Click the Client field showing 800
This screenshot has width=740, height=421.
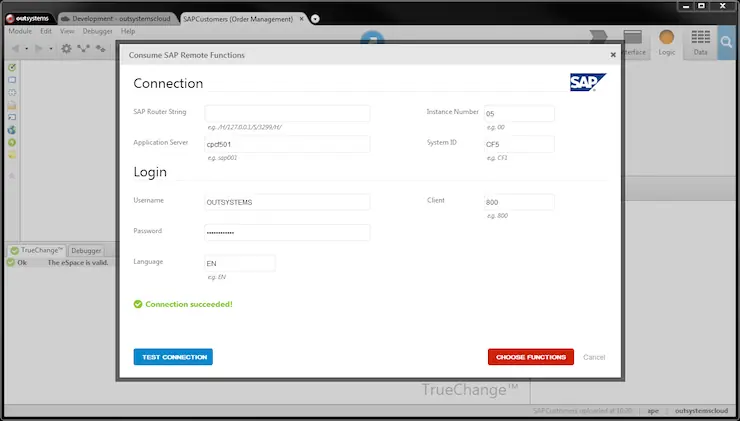[519, 202]
